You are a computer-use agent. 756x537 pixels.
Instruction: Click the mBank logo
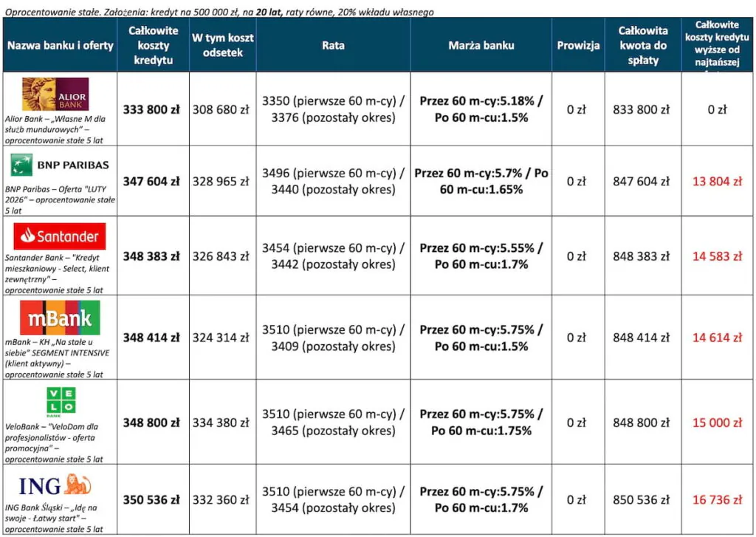click(60, 318)
